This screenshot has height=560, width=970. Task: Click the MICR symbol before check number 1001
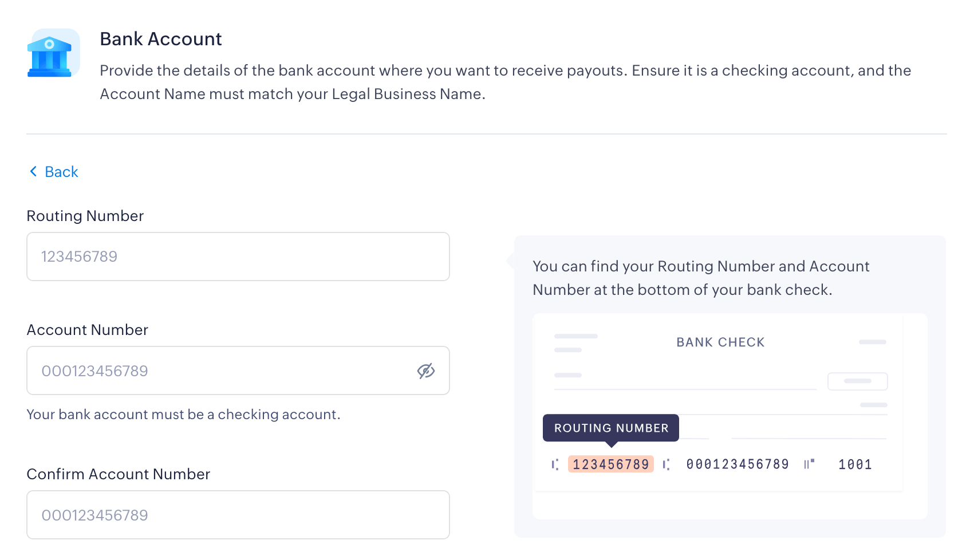(x=809, y=464)
